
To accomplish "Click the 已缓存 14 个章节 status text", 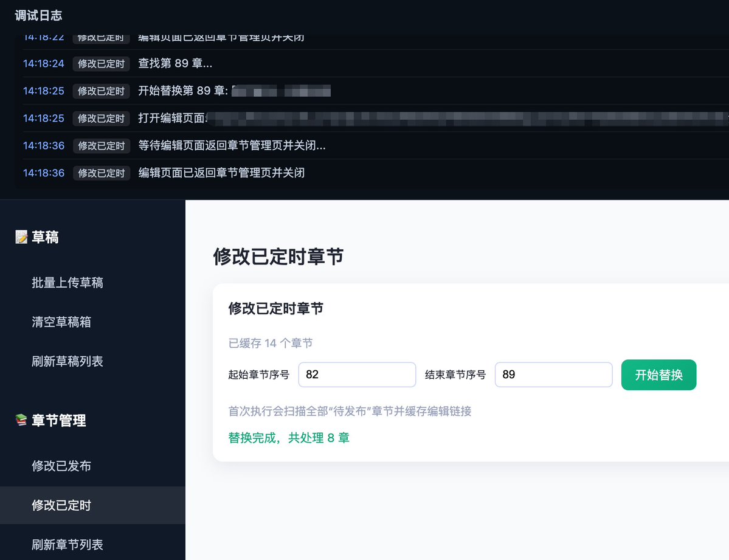I will [271, 342].
